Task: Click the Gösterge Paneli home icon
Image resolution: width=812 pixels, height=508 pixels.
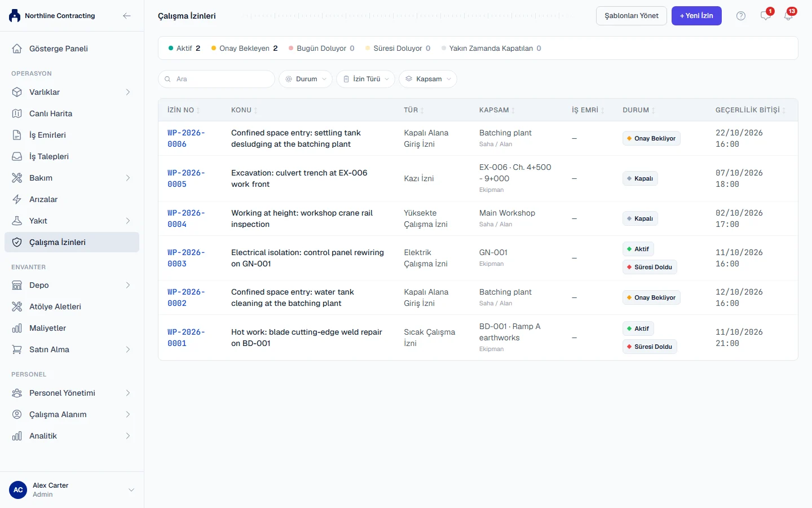Action: (17, 49)
